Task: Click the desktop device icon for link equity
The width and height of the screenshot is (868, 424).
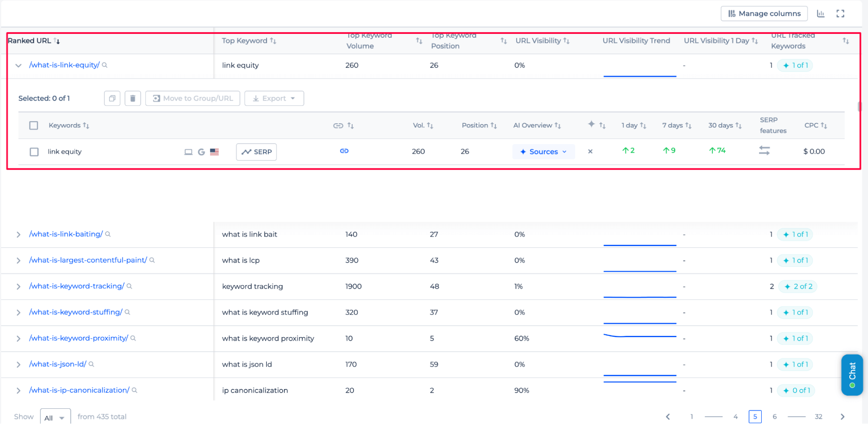Action: click(x=188, y=152)
